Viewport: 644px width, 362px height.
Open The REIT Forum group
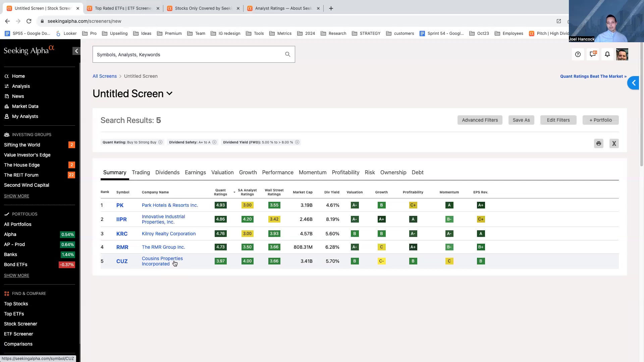(x=21, y=175)
